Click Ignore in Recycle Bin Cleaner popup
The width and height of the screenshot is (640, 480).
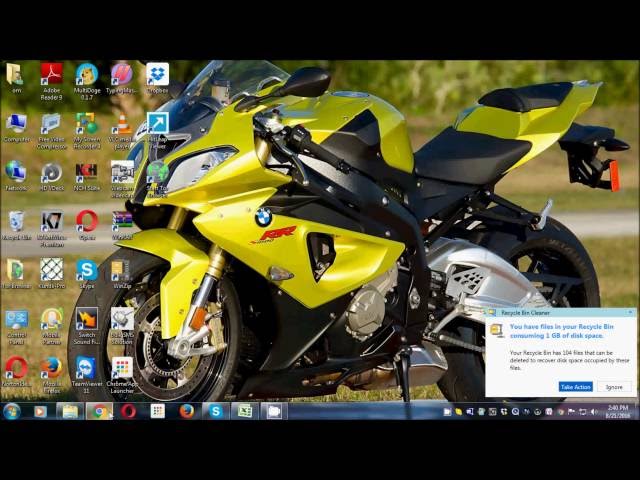[x=614, y=387]
